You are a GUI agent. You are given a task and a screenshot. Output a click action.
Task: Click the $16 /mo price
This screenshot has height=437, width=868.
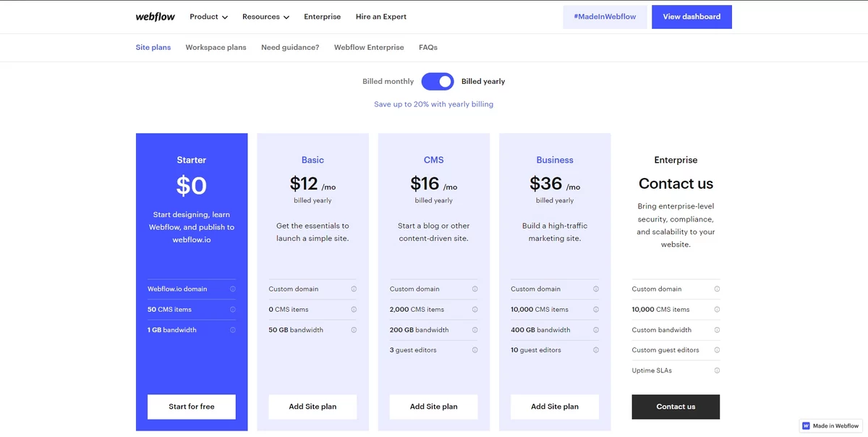click(434, 184)
